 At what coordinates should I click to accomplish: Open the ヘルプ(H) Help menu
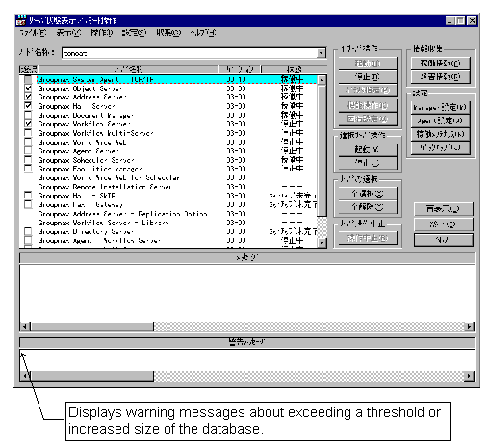tap(203, 33)
